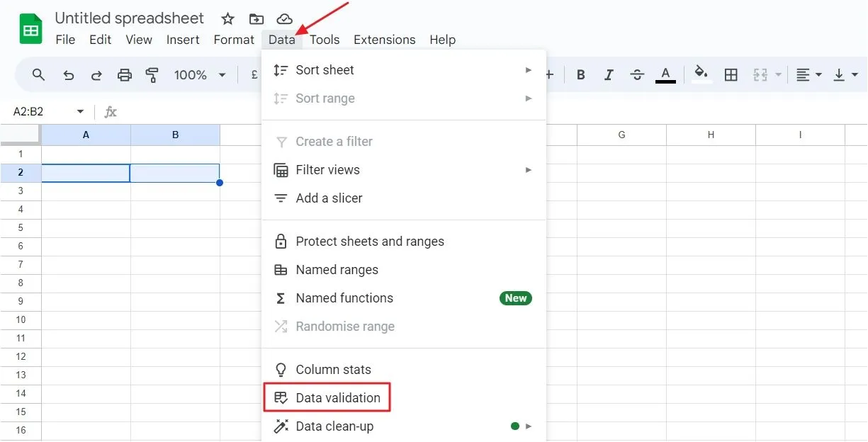
Task: Select column A header
Action: click(x=86, y=135)
